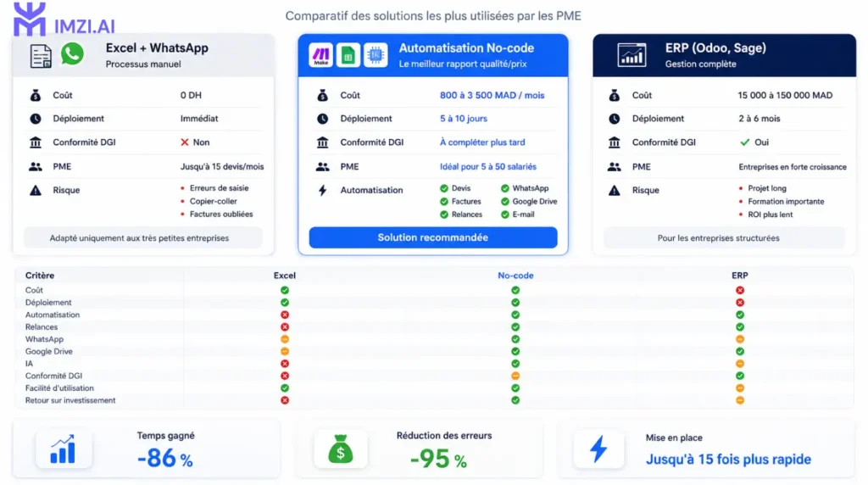Click the No-code orange mark in Conformité DGI row
The height and width of the screenshot is (485, 868).
click(x=515, y=376)
